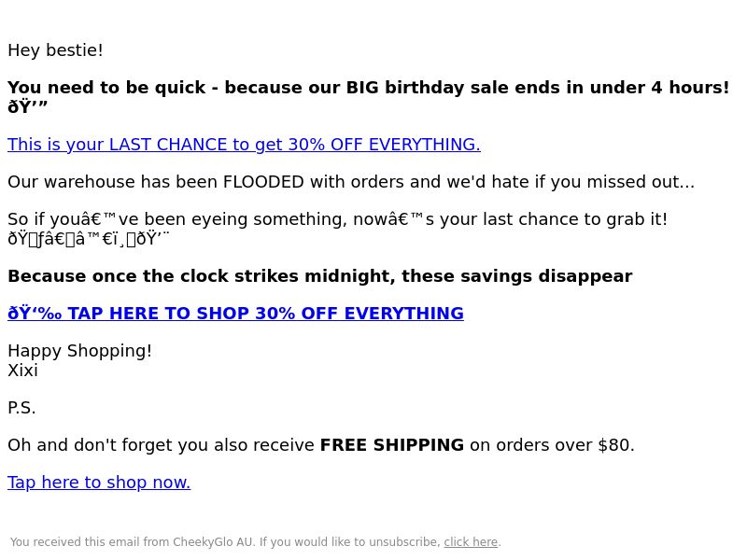This screenshot has width=747, height=560.
Task: Click the 'Our warehouse has been FLOODED' paragraph
Action: click(351, 182)
